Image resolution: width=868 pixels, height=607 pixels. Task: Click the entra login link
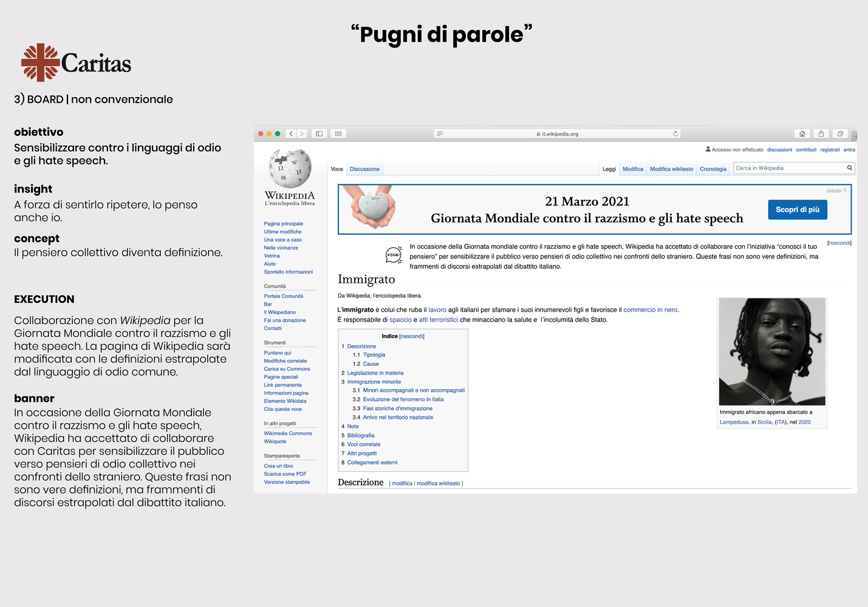click(x=849, y=149)
